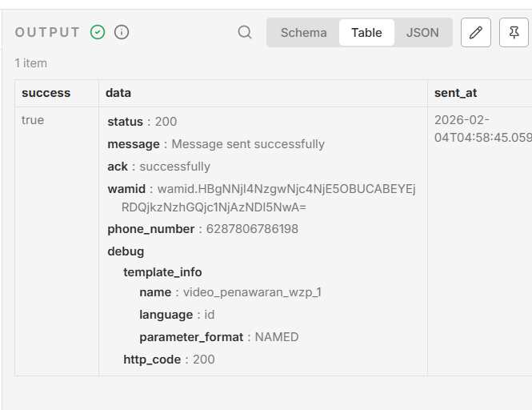Click the template_info key label
532x410 pixels.
click(162, 272)
